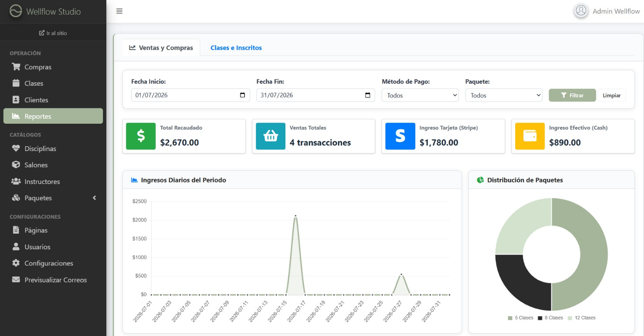Viewport: 644px width, 336px height.
Task: Click the external link icon of Ir al sitio
Action: [42, 33]
